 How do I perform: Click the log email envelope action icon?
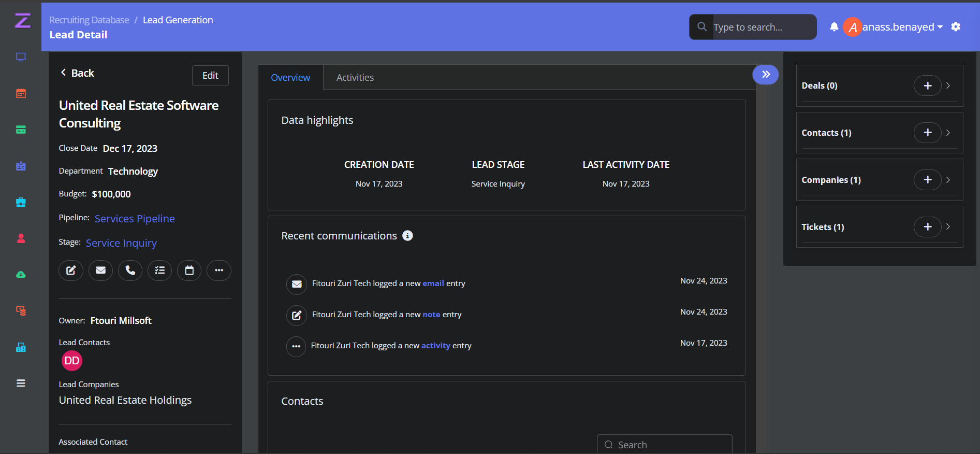pyautogui.click(x=100, y=271)
